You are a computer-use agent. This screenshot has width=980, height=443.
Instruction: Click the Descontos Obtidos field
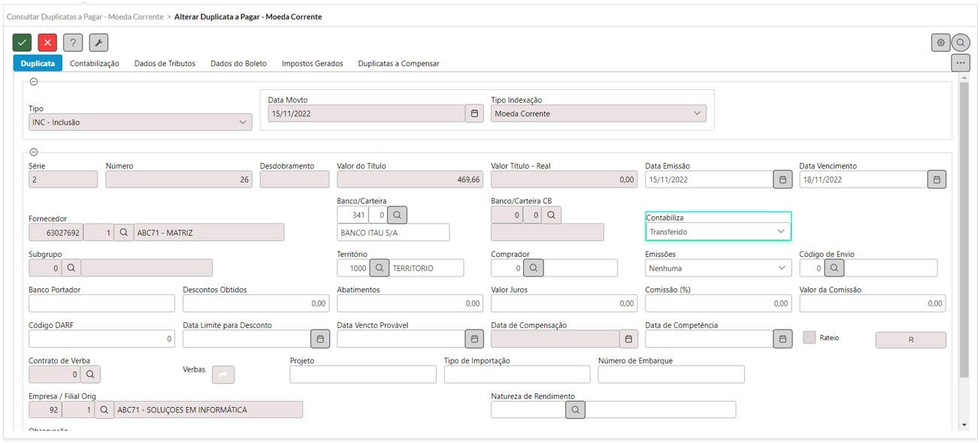pyautogui.click(x=256, y=303)
